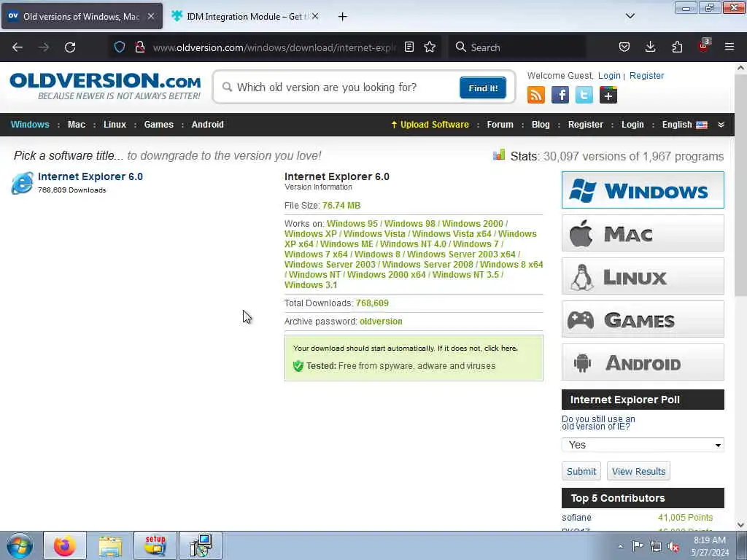Select Games in the site navigation bar
The image size is (747, 560).
(158, 124)
